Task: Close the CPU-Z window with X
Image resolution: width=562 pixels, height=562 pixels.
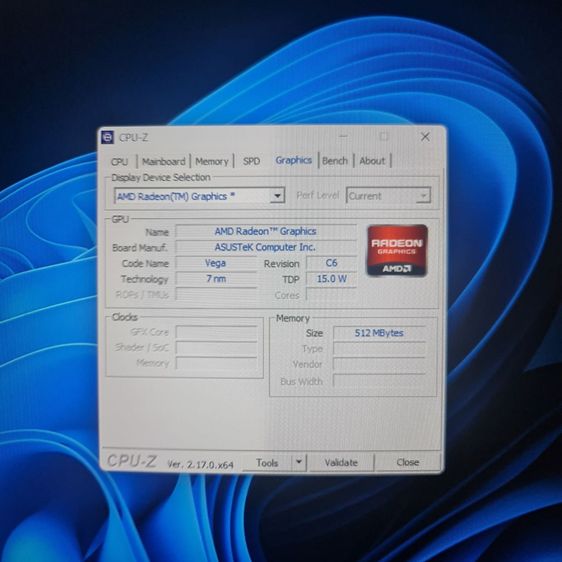Action: click(x=425, y=137)
